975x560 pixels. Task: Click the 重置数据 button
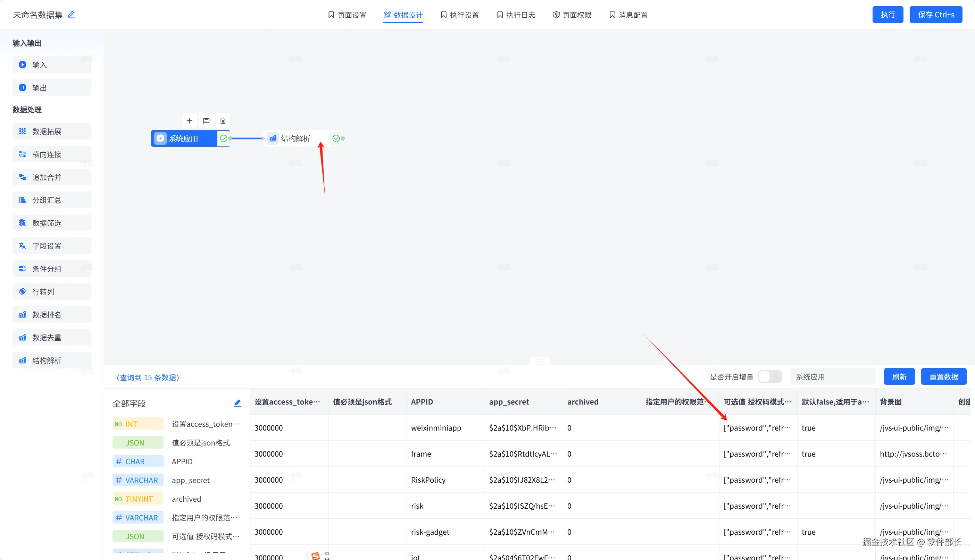click(943, 376)
